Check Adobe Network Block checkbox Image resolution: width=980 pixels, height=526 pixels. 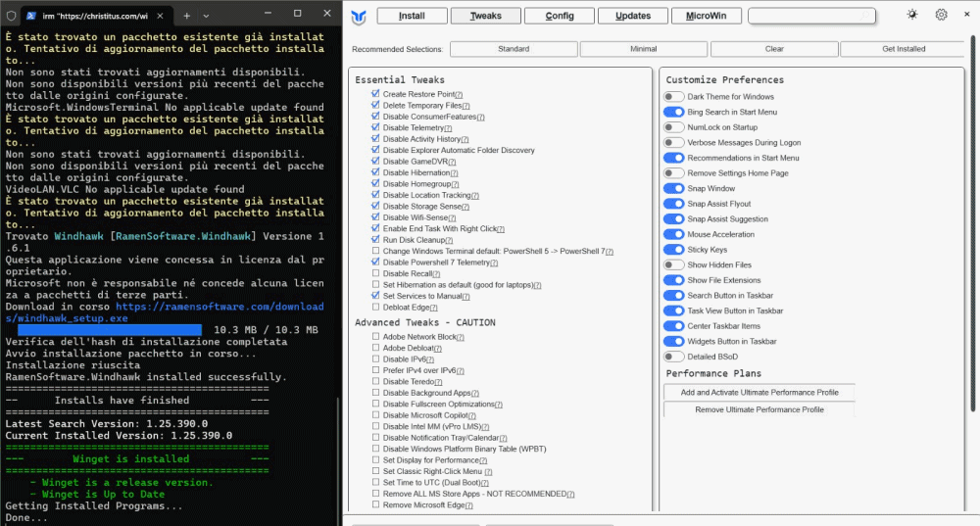click(375, 336)
